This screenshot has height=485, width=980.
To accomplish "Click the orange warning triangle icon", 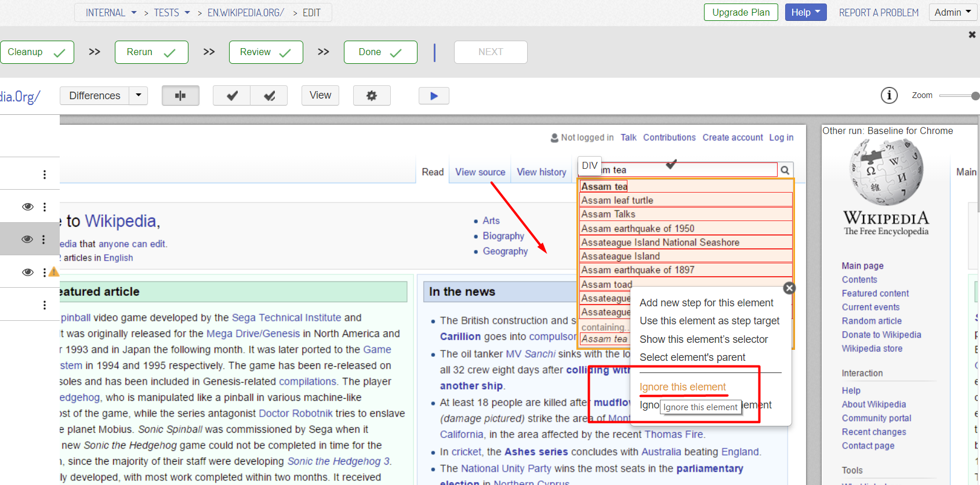I will click(x=54, y=272).
